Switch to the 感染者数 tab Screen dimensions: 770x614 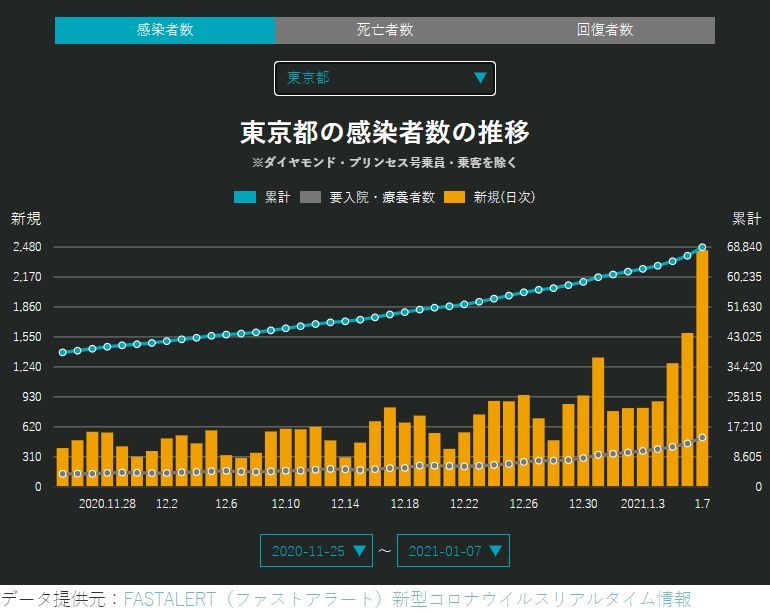[x=165, y=30]
